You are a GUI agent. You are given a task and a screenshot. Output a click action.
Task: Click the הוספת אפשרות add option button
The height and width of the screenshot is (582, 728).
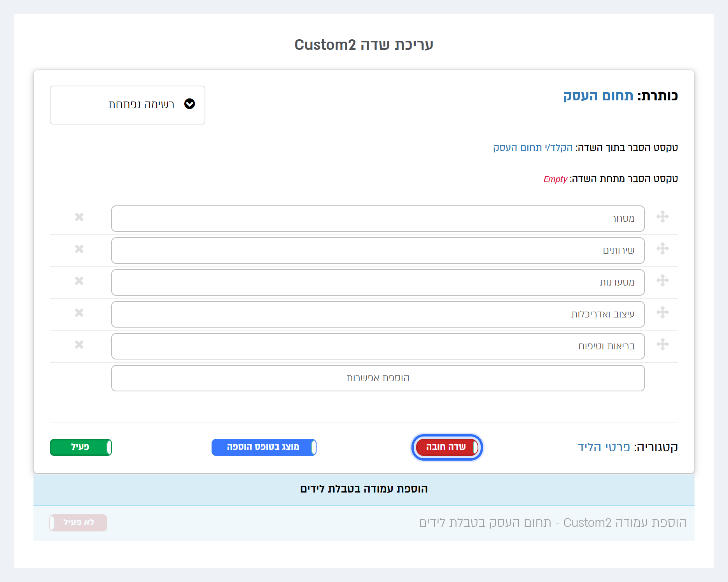tap(378, 378)
